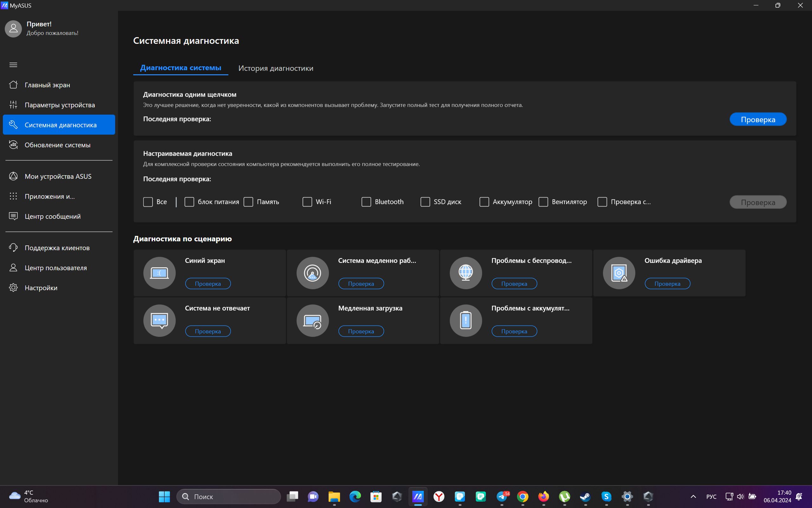812x508 pixels.
Task: Click the wireless problems globe icon
Action: tap(466, 273)
